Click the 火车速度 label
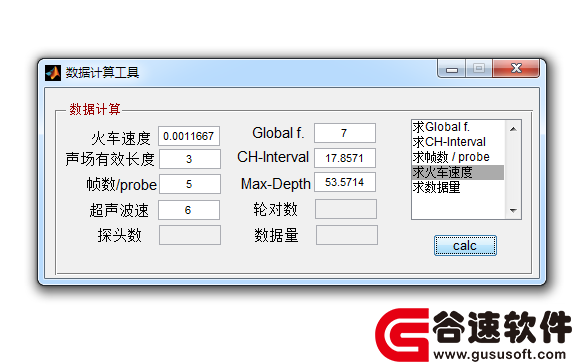 coord(121,139)
